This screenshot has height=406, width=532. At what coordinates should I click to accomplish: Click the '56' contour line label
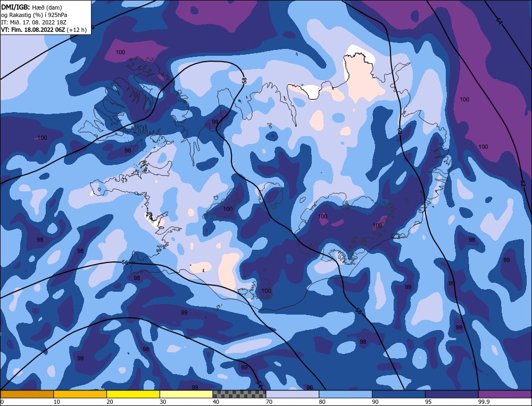pyautogui.click(x=125, y=263)
